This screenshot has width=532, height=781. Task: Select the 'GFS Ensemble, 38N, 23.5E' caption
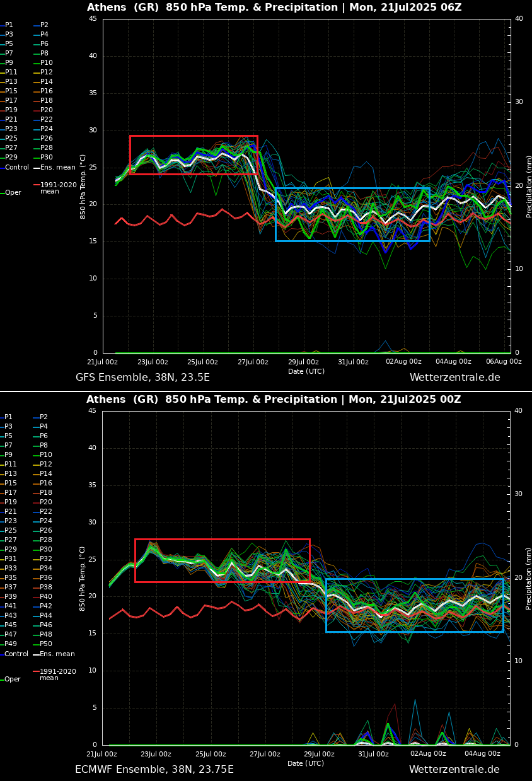click(x=142, y=378)
